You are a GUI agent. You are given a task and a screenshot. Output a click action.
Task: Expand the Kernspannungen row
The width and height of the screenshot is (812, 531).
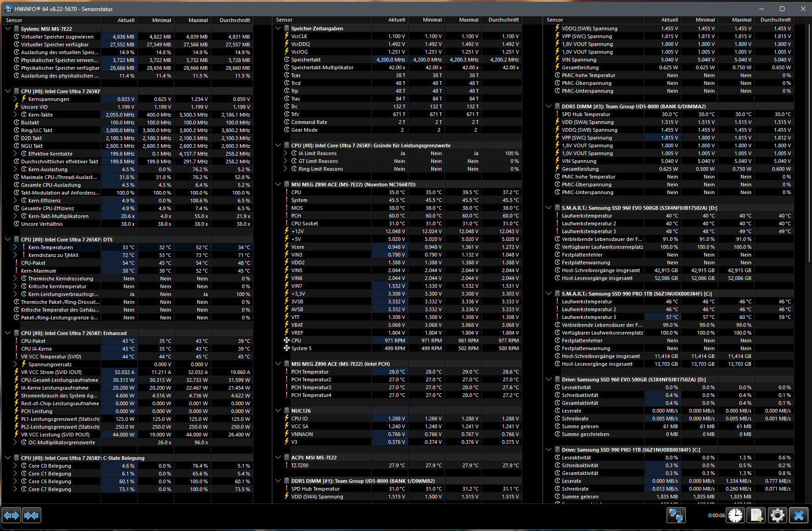pyautogui.click(x=15, y=99)
